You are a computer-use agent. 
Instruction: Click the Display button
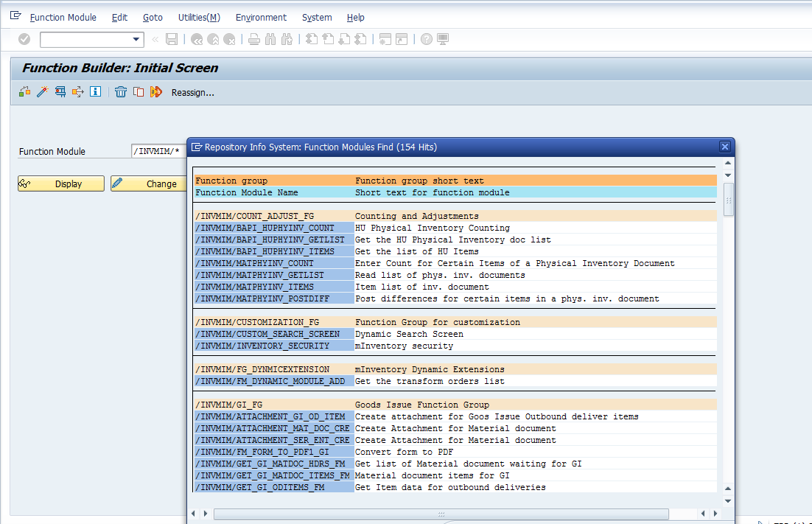(61, 184)
